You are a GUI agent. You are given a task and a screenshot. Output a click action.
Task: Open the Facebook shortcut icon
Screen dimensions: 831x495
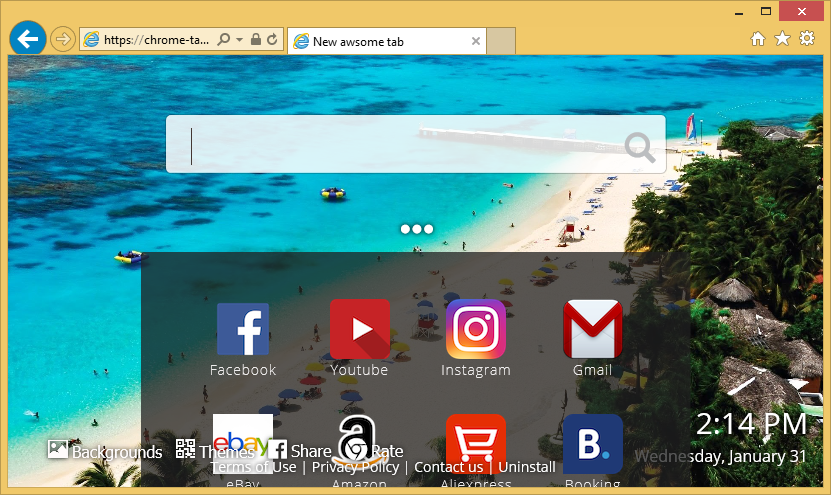pyautogui.click(x=243, y=329)
